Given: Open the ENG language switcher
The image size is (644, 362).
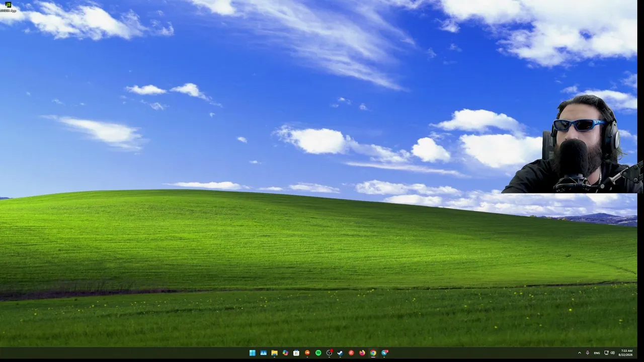Looking at the screenshot, I should click(x=597, y=353).
